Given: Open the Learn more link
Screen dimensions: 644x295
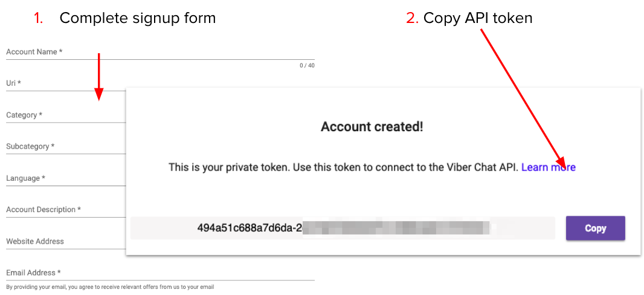Looking at the screenshot, I should [548, 167].
